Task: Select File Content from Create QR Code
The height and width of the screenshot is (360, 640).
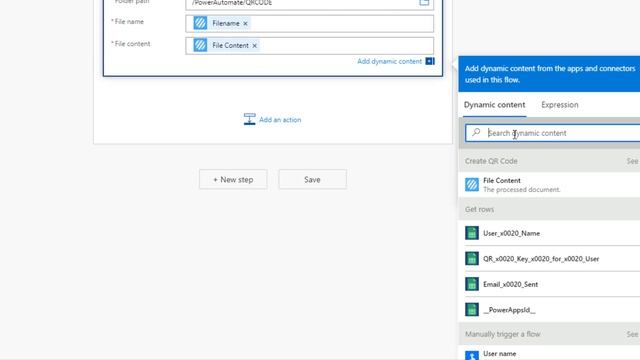Action: click(549, 184)
